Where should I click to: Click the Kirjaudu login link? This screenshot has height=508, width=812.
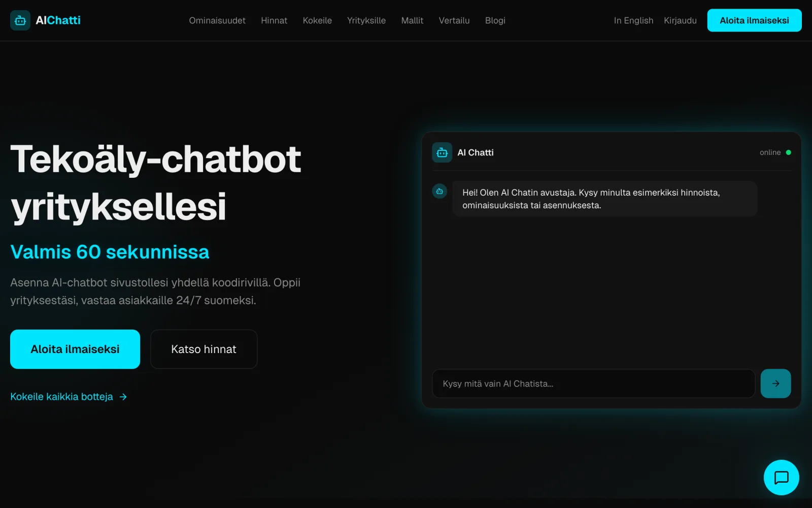(680, 20)
